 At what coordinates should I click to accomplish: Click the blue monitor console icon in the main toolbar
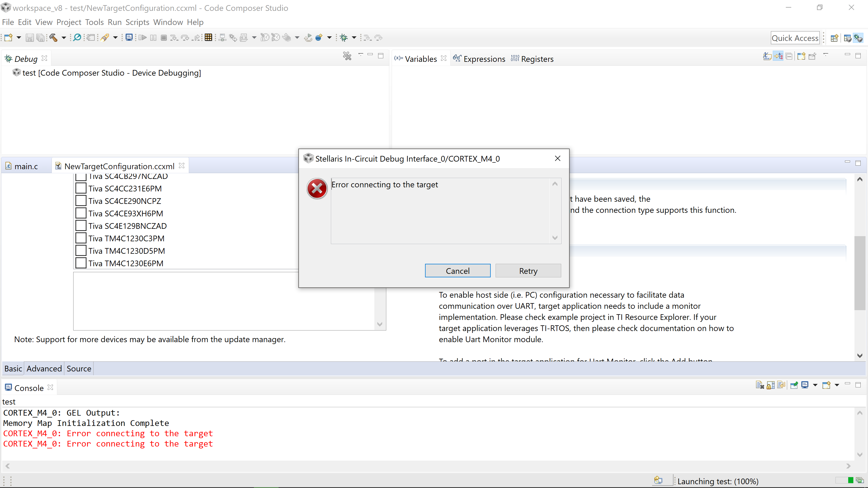pos(129,37)
